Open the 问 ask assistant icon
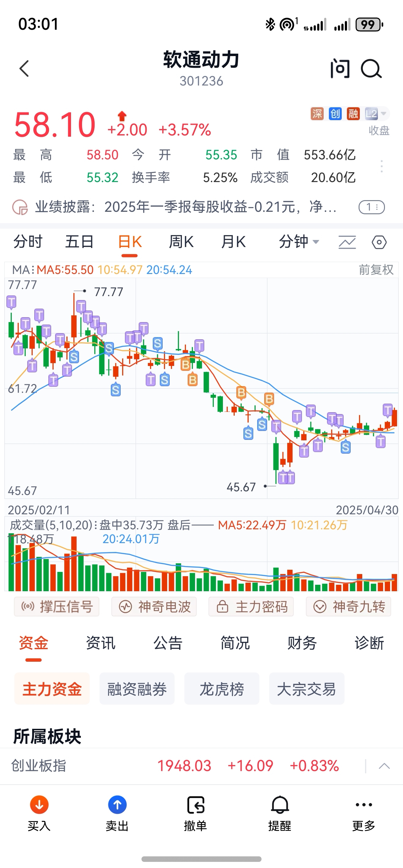The width and height of the screenshot is (403, 868). [x=340, y=68]
